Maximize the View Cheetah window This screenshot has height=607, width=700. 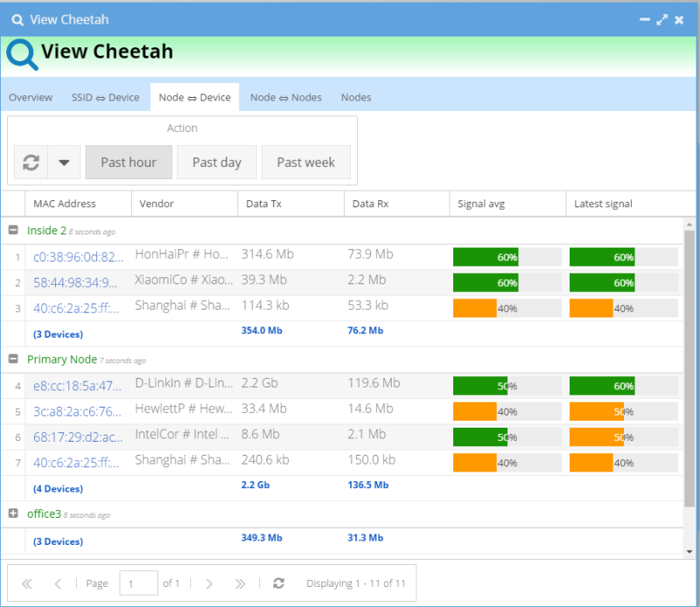click(662, 19)
